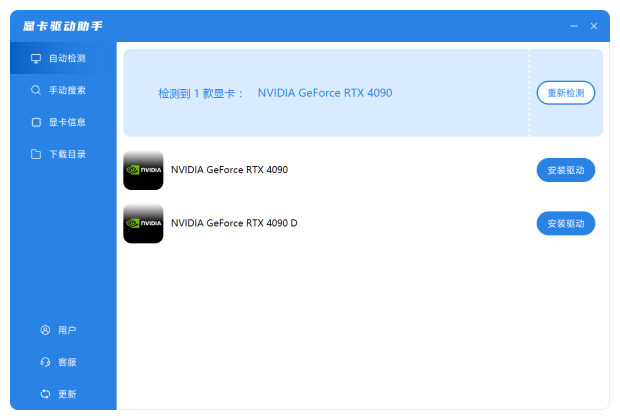Click the chip icon beside 显卡信息
The width and height of the screenshot is (620, 420).
pyautogui.click(x=36, y=122)
